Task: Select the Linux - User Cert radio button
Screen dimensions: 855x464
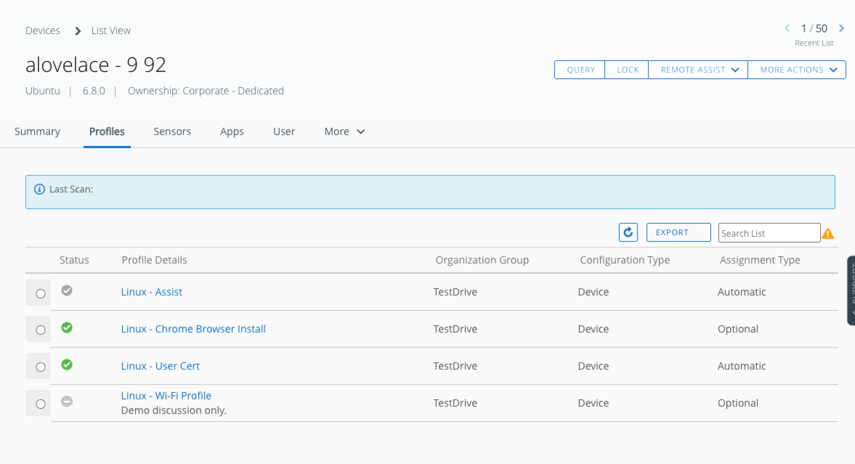Action: pos(40,367)
